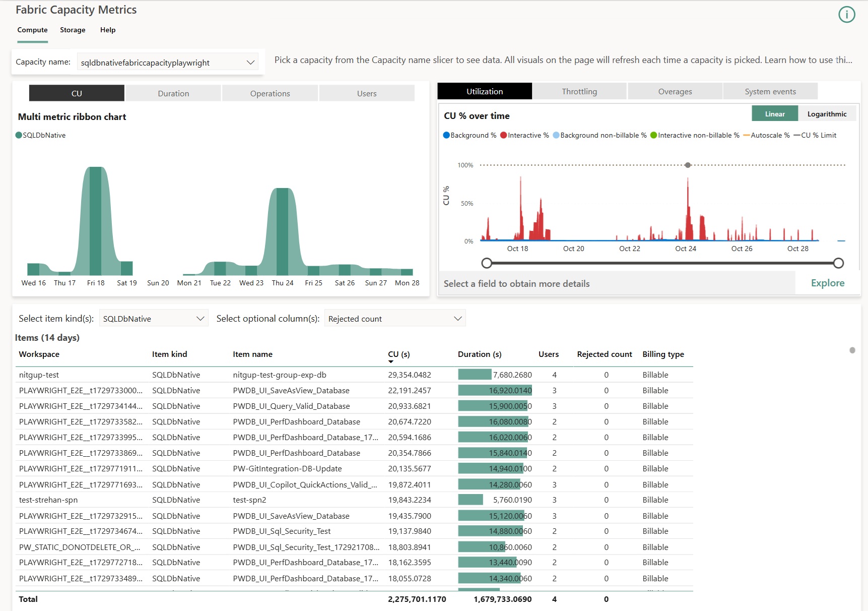Switch the CU % chart to Logarithmic scale

[x=827, y=113]
